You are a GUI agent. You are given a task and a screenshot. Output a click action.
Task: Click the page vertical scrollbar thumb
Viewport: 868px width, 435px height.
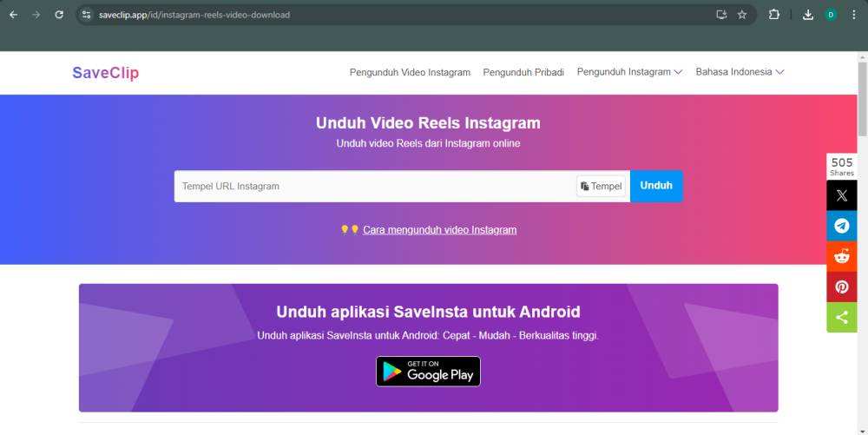coord(862,100)
